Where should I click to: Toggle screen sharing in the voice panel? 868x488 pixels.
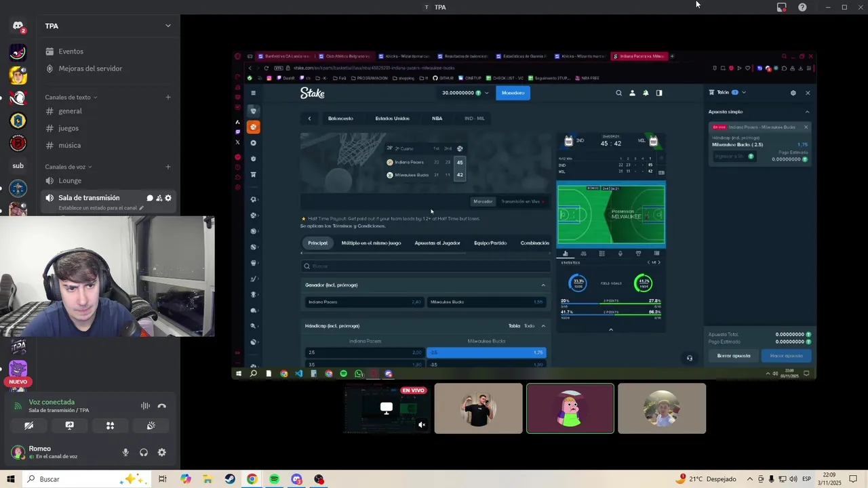click(69, 426)
